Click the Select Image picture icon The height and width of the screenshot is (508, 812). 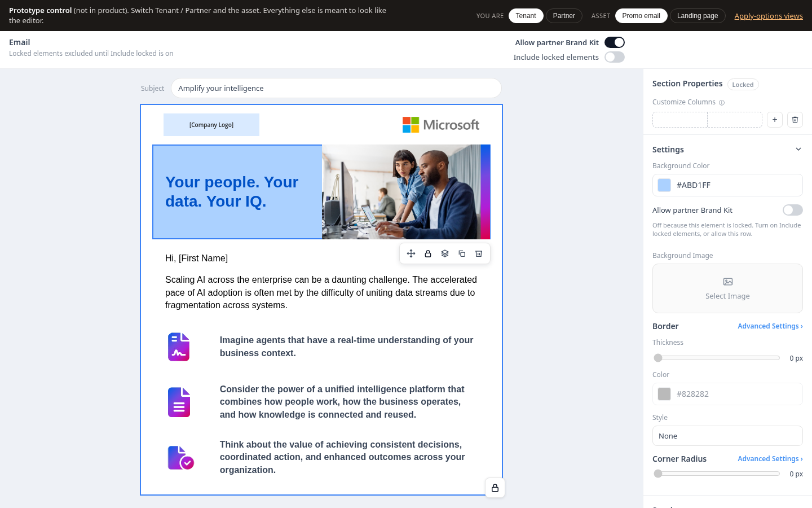click(728, 282)
